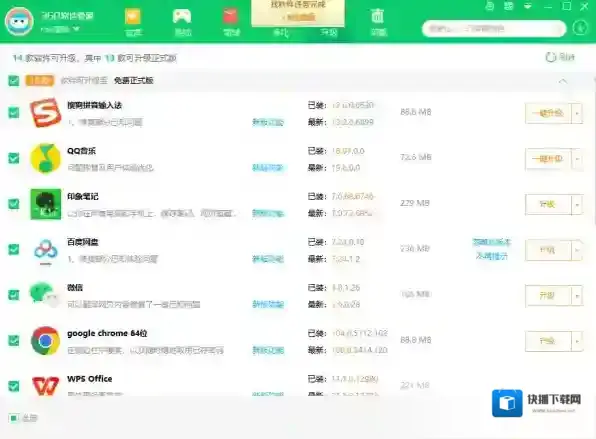The image size is (596, 439).
Task: Open 新版功能 link for QQ音乐
Action: tap(268, 168)
